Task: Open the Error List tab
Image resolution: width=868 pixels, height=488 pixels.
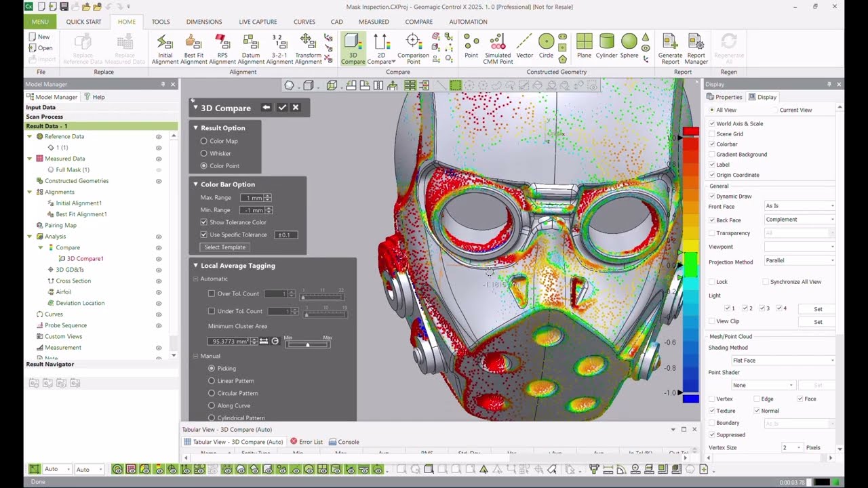Action: point(307,442)
